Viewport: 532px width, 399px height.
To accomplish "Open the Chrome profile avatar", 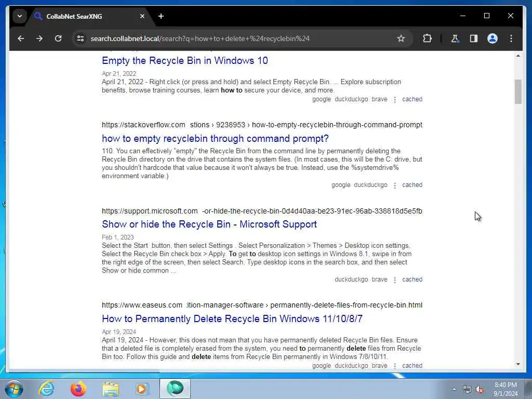I will (x=493, y=38).
